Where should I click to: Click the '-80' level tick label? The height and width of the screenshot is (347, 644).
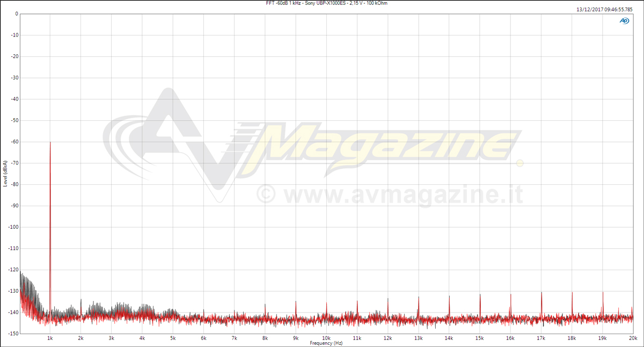pyautogui.click(x=14, y=184)
